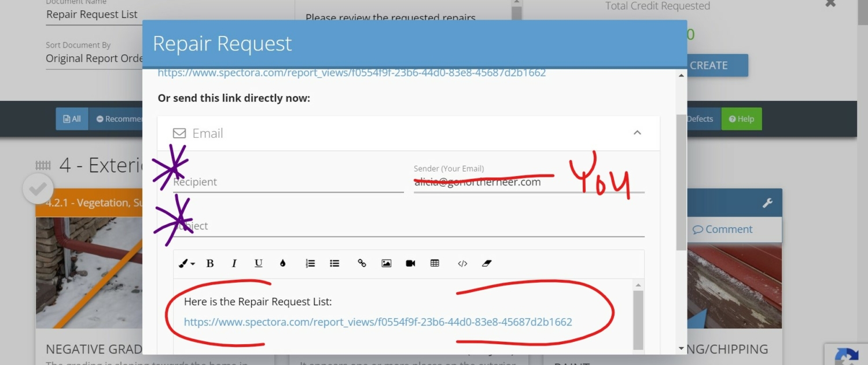The image size is (868, 365).
Task: Toggle underline formatting button
Action: pyautogui.click(x=259, y=264)
